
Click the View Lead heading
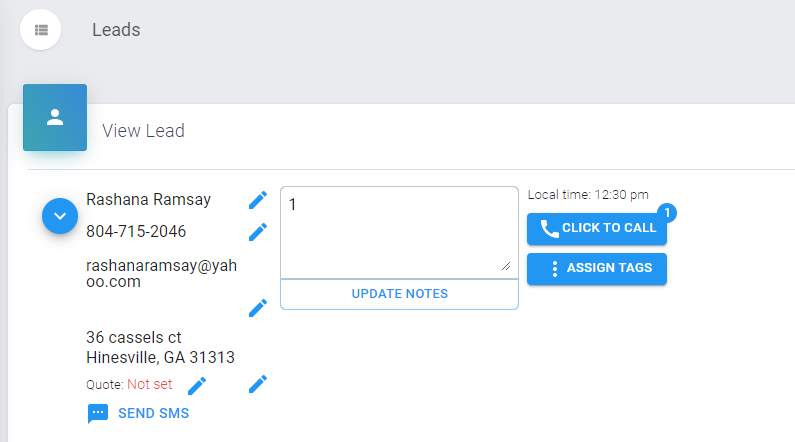(143, 131)
